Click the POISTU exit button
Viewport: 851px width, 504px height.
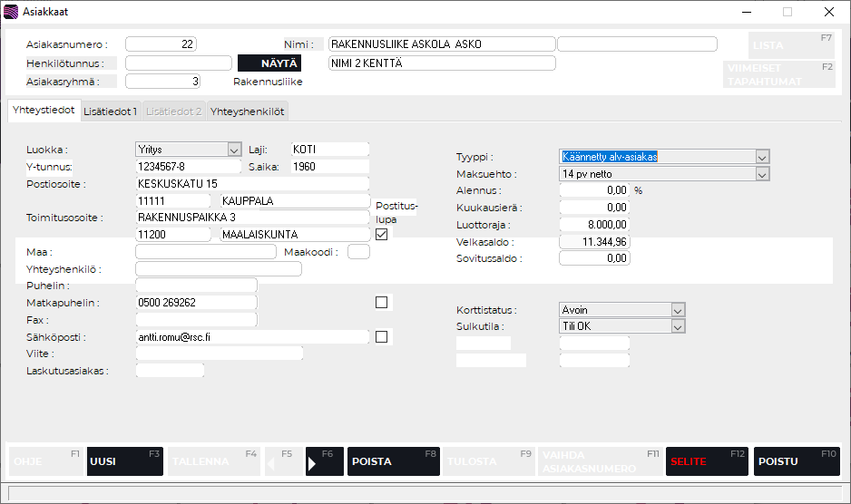(x=797, y=461)
